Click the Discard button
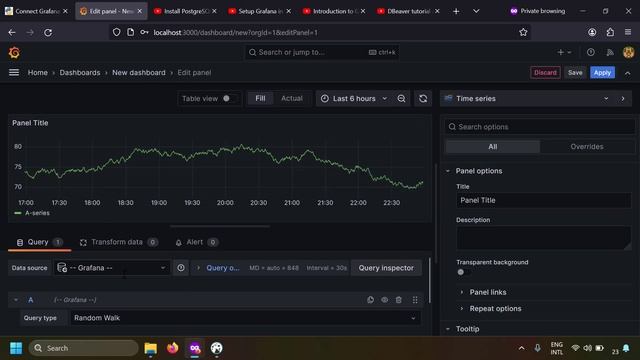 pos(545,73)
